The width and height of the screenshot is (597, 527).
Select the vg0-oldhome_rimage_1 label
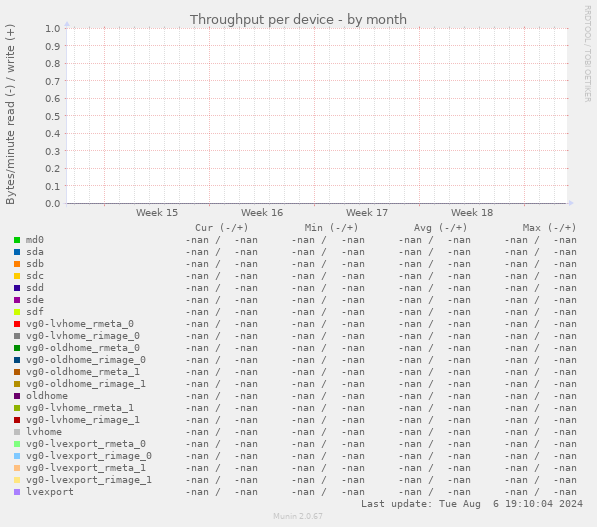(86, 384)
